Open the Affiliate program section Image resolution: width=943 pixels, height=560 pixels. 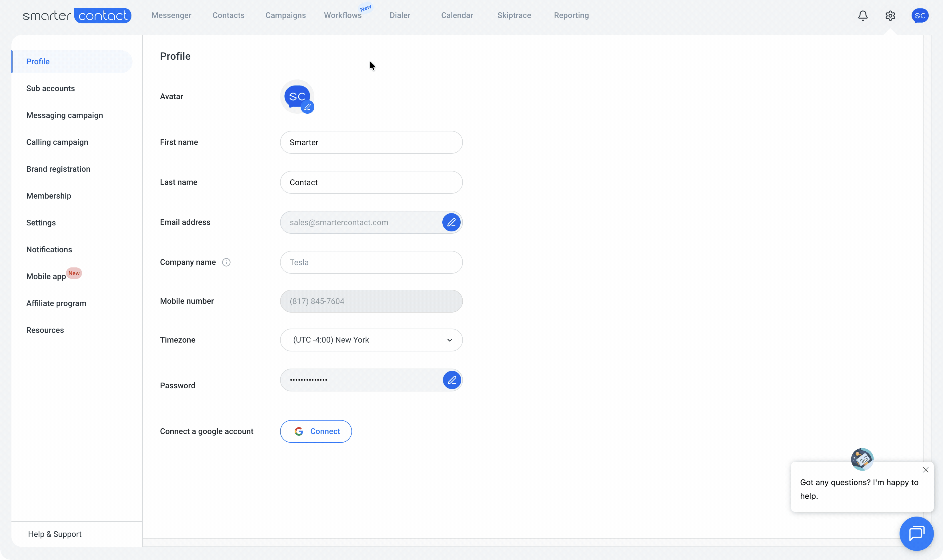coord(56,303)
